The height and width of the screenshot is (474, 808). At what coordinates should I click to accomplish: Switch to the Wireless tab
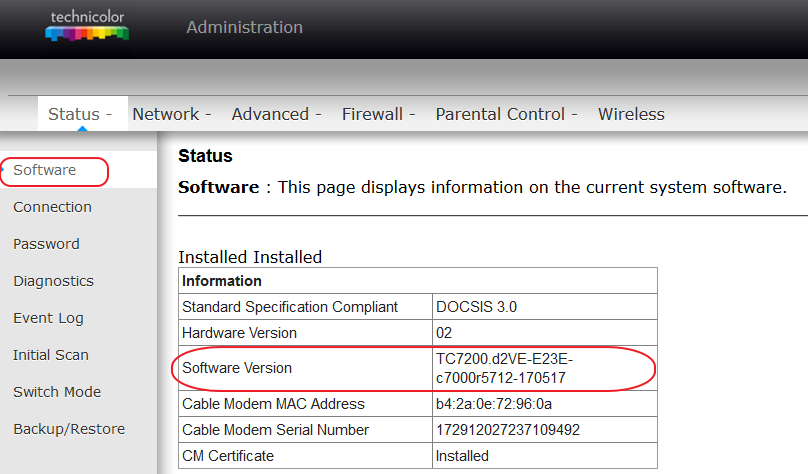pyautogui.click(x=631, y=114)
